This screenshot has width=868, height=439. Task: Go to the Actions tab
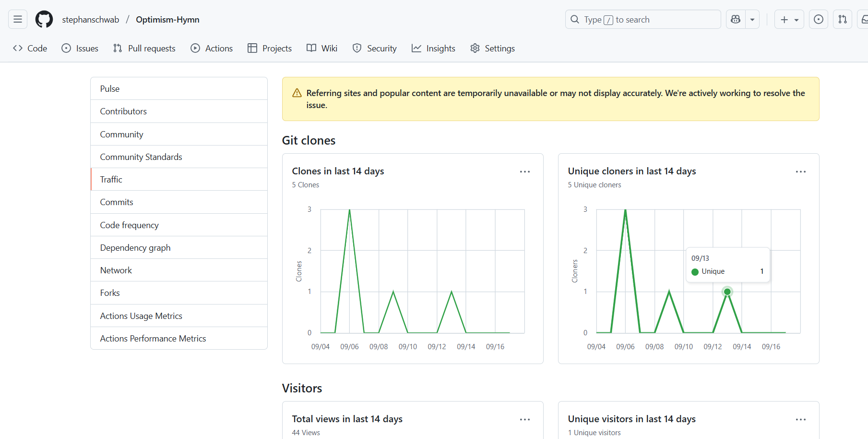tap(212, 49)
